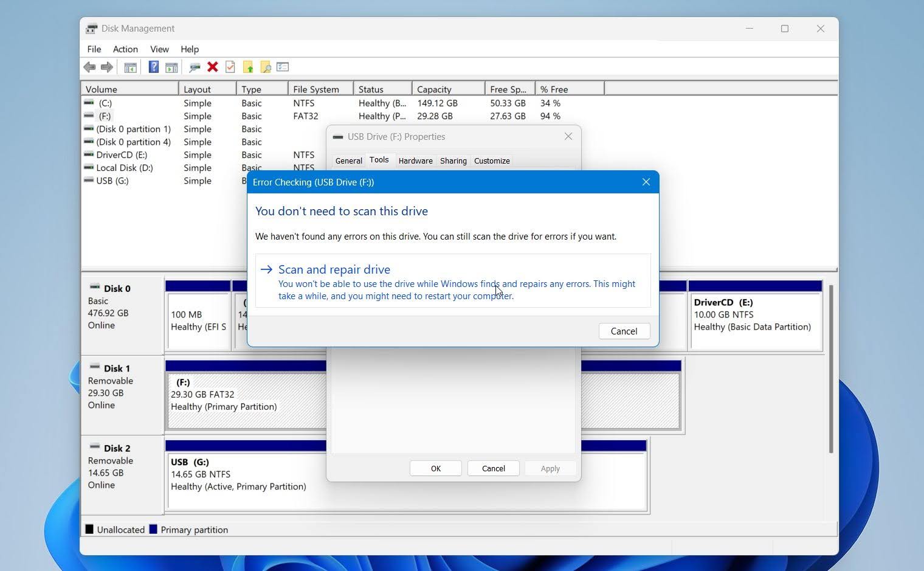The image size is (924, 571).
Task: Cancel the Error Checking dialog
Action: point(624,331)
